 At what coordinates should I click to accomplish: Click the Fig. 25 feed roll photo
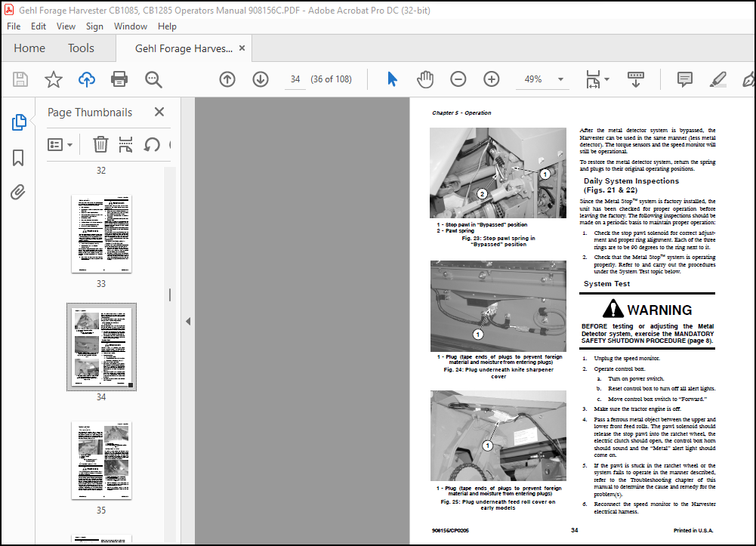coord(498,436)
